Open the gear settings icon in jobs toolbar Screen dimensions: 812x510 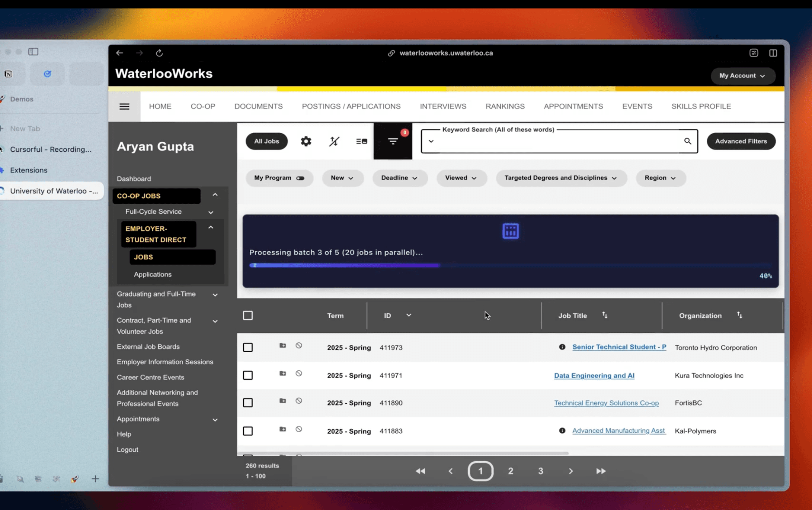click(x=305, y=141)
